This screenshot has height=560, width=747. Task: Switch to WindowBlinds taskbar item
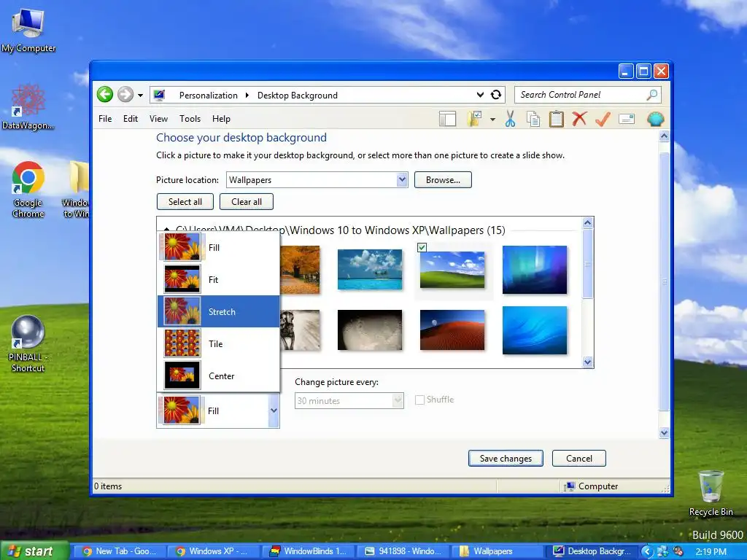pos(309,551)
